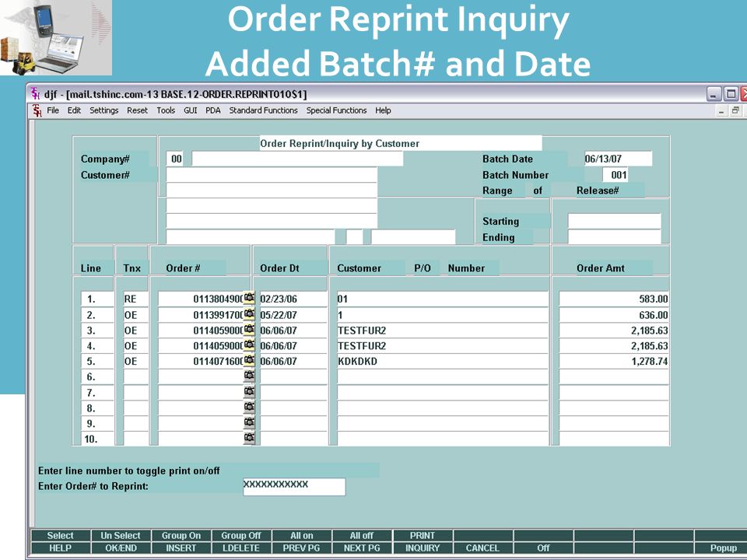Click the TESTFUR2 customer on line 3
This screenshot has width=747, height=560.
[443, 330]
